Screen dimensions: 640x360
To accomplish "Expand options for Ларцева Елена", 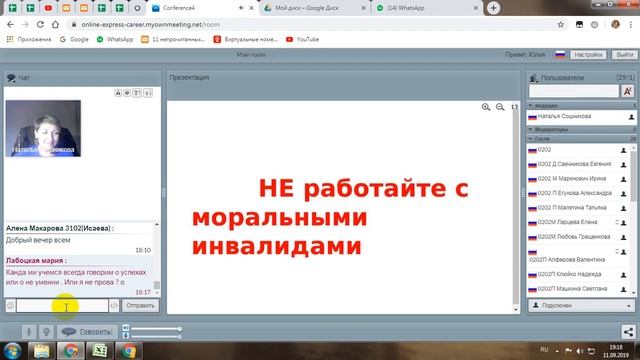I will [x=617, y=222].
